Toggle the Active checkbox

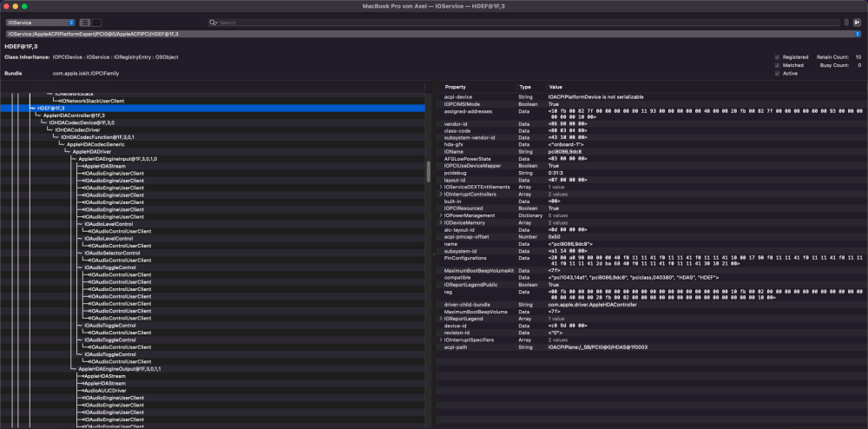click(x=777, y=74)
